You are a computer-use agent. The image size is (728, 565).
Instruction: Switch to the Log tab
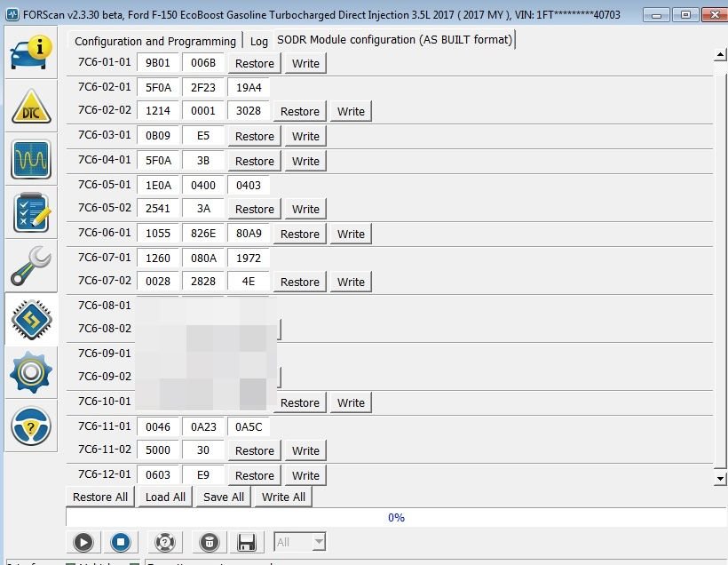click(x=259, y=41)
